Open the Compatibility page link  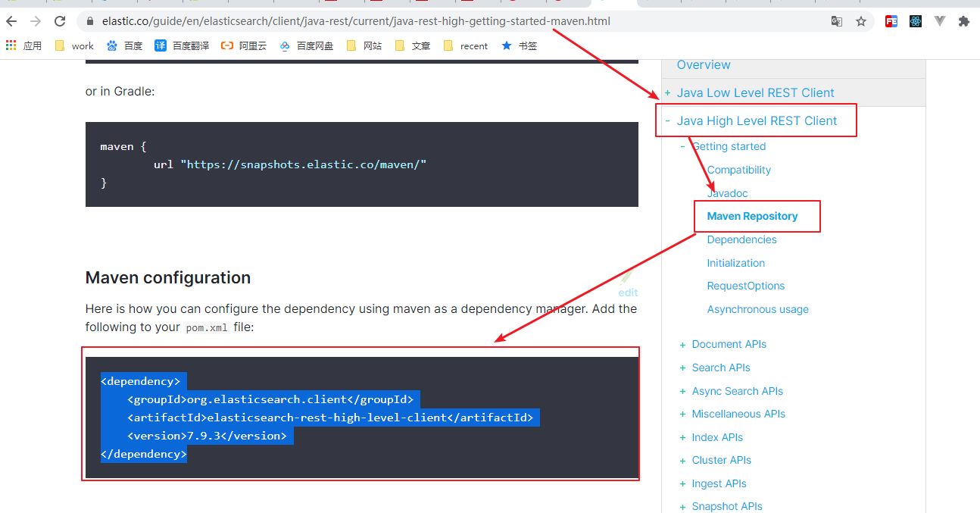tap(739, 170)
